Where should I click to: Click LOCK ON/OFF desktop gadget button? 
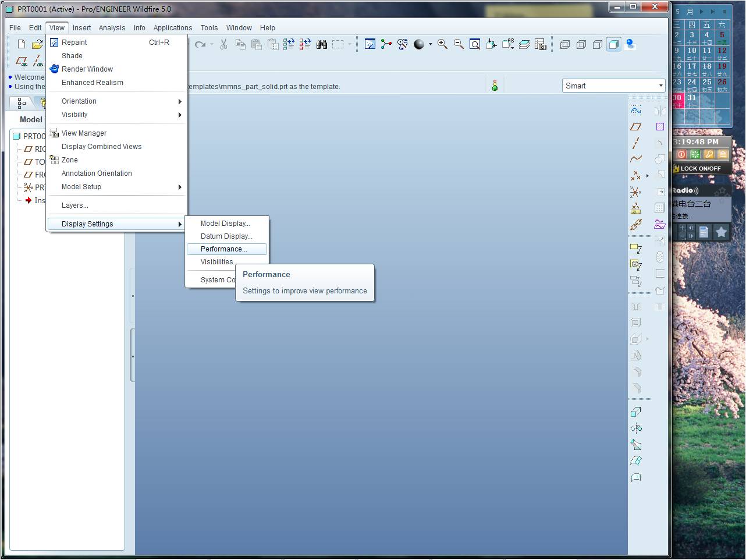(701, 168)
